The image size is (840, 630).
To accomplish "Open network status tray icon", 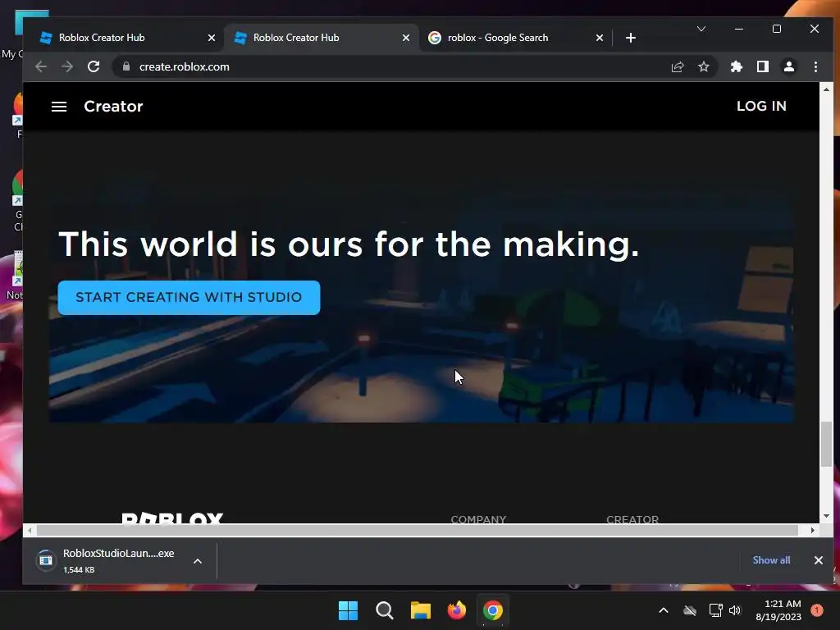I will pyautogui.click(x=715, y=610).
